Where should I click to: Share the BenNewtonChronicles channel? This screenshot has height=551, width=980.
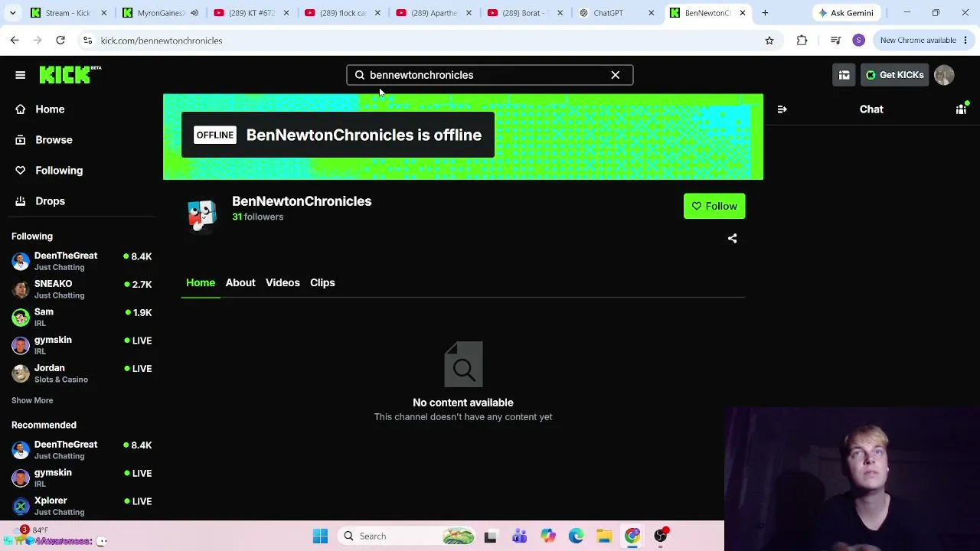[x=733, y=238]
